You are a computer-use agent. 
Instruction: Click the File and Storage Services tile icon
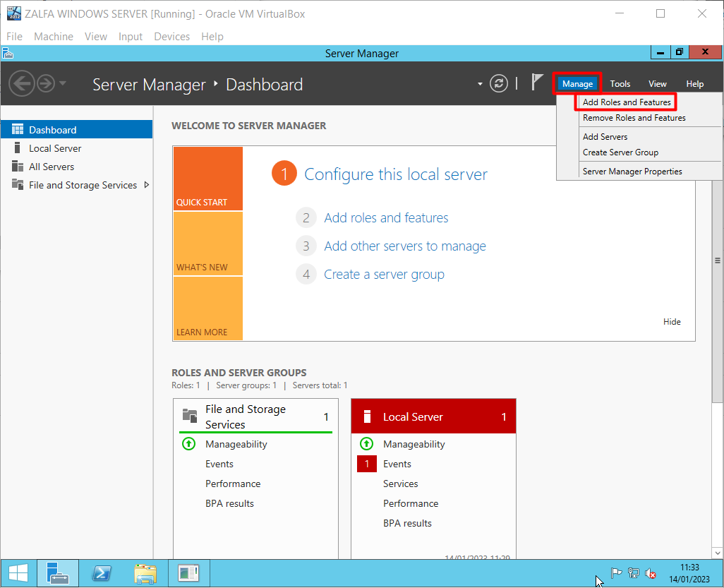coord(190,415)
